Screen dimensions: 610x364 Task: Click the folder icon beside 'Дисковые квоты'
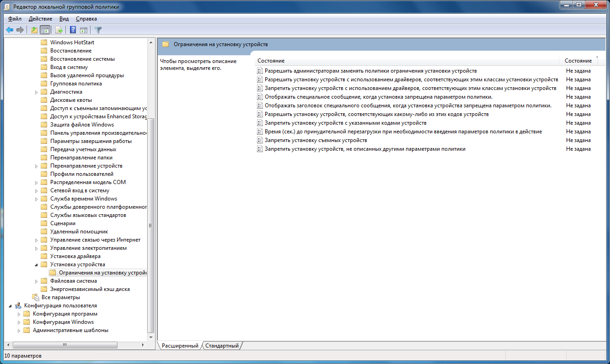click(x=44, y=100)
